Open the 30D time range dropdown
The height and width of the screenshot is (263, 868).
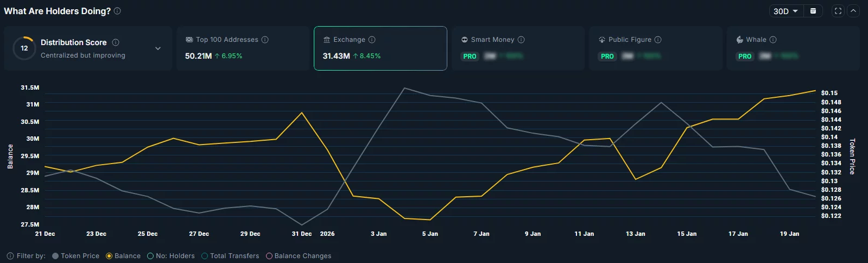point(785,11)
